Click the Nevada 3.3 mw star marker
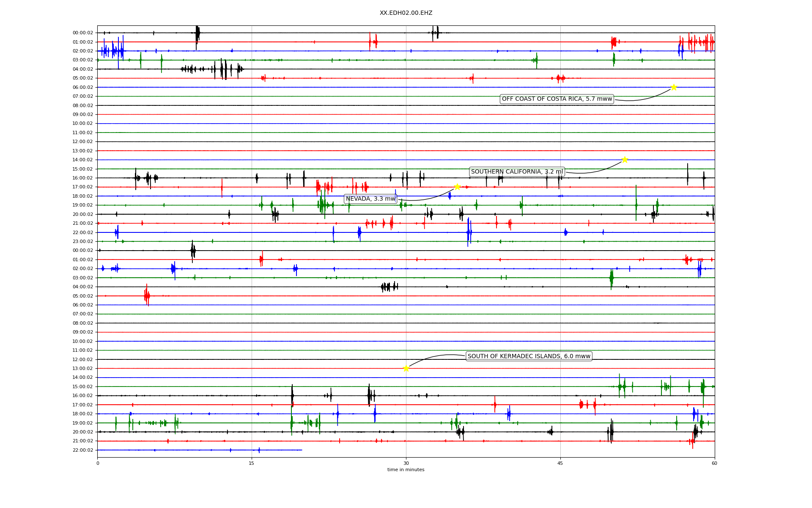Screen dimensions: 812x508 pyautogui.click(x=457, y=187)
